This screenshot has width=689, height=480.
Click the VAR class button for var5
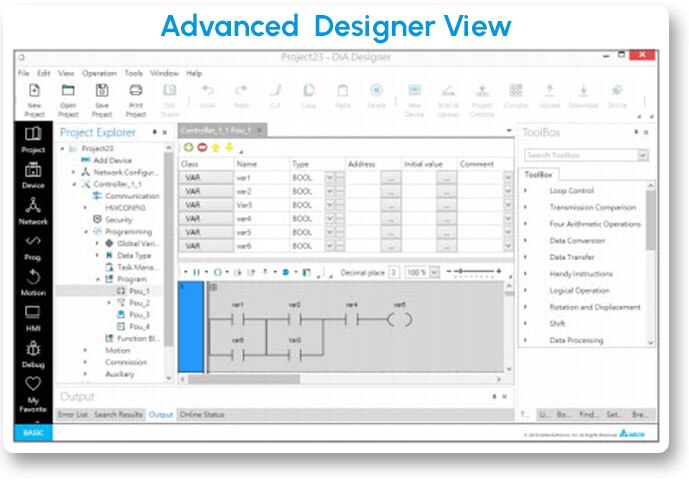[206, 232]
